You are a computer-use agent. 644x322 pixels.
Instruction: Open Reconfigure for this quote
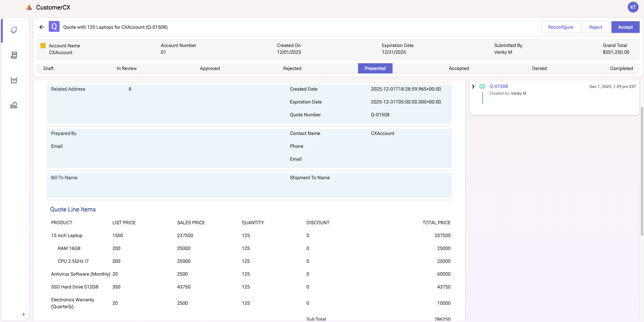[x=560, y=27]
